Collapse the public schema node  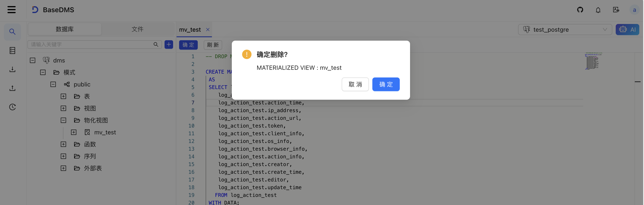[53, 84]
